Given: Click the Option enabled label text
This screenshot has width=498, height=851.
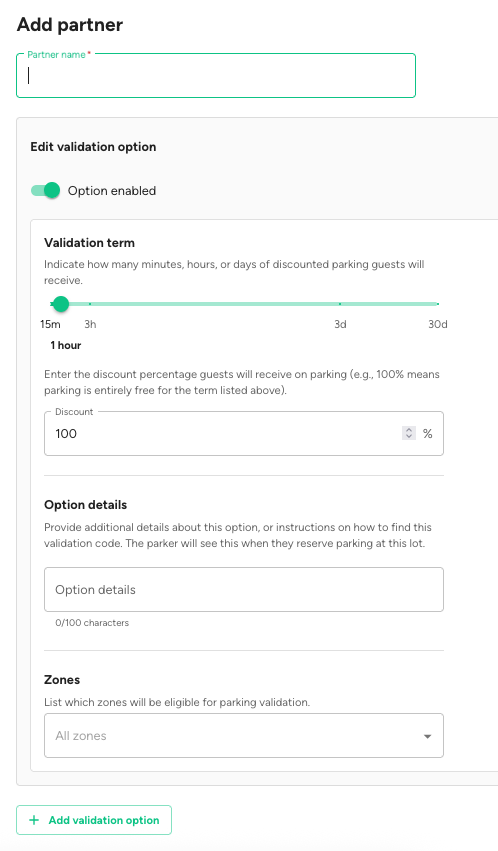Looking at the screenshot, I should 112,191.
